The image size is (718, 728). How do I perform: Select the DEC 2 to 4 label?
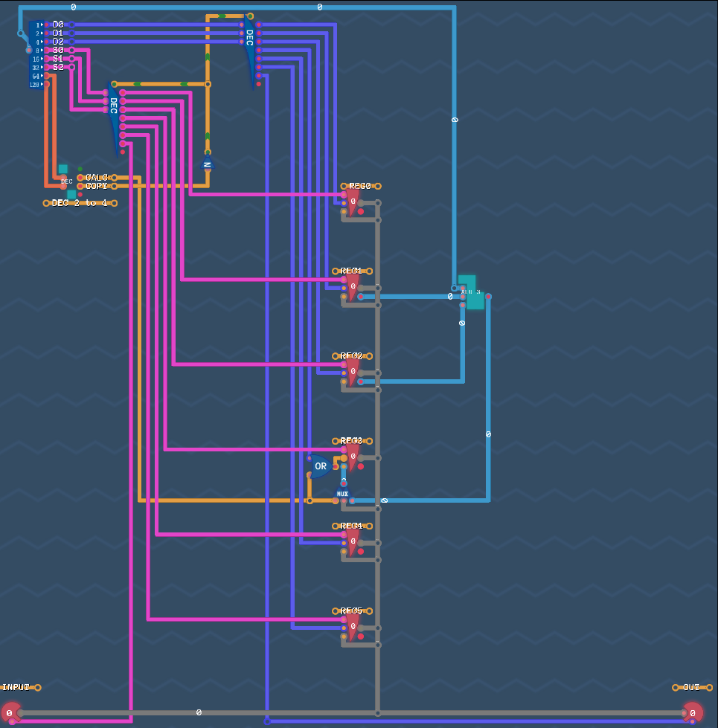pyautogui.click(x=79, y=203)
